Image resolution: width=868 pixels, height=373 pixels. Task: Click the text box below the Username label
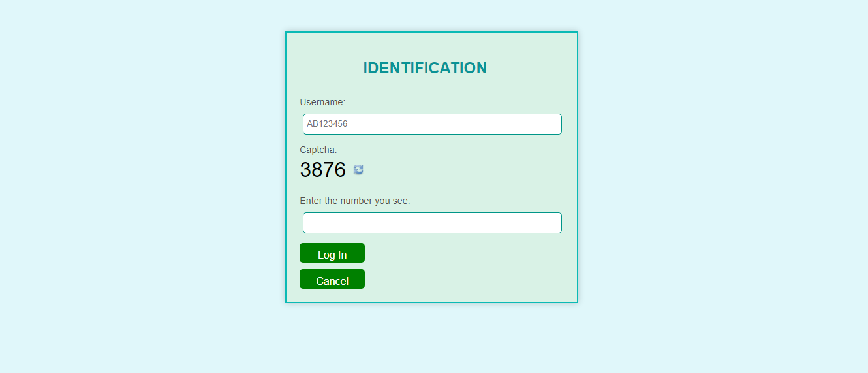click(432, 124)
